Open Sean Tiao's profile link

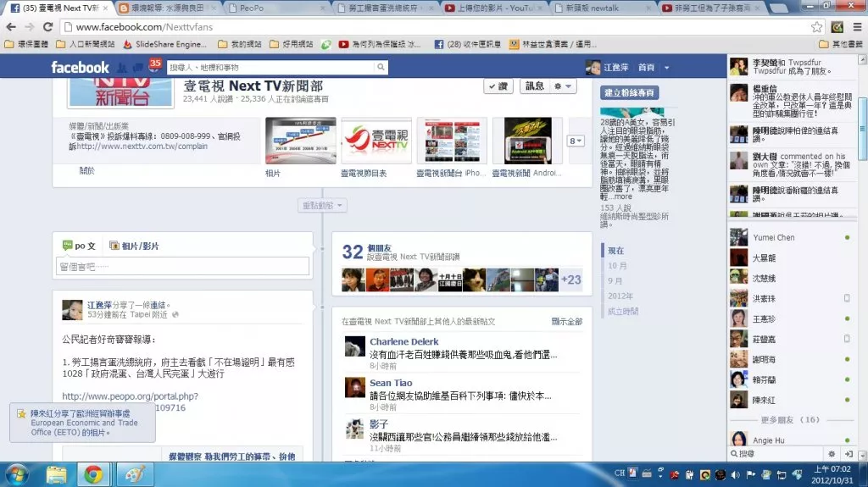coord(391,383)
